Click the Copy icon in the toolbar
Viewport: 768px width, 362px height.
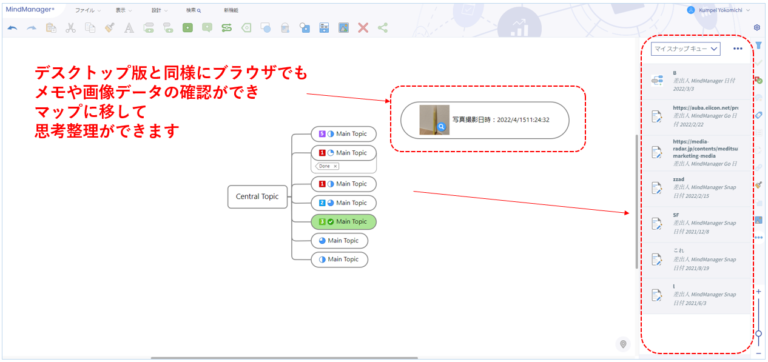click(90, 28)
